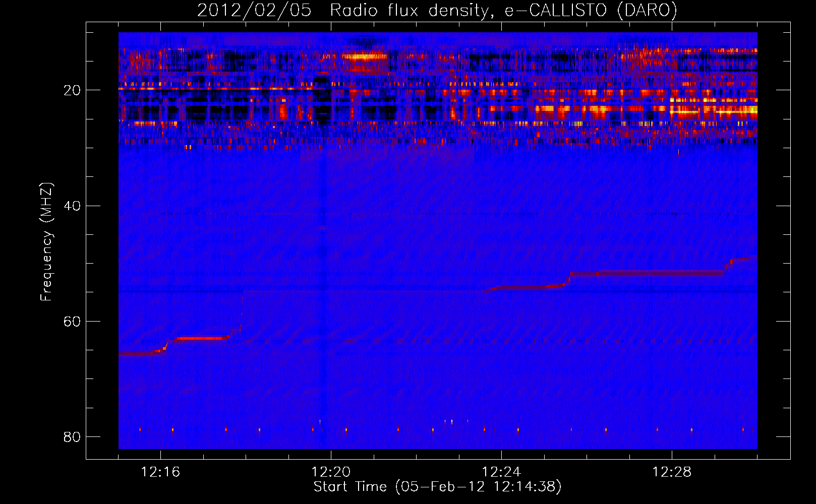Click the 80 MHz frequency tick label

[72, 436]
